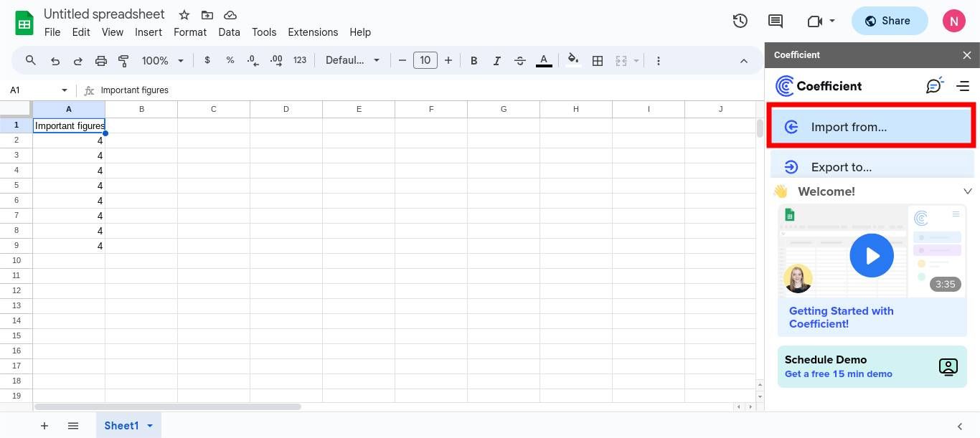Toggle italic formatting
980x438 pixels.
(x=496, y=60)
